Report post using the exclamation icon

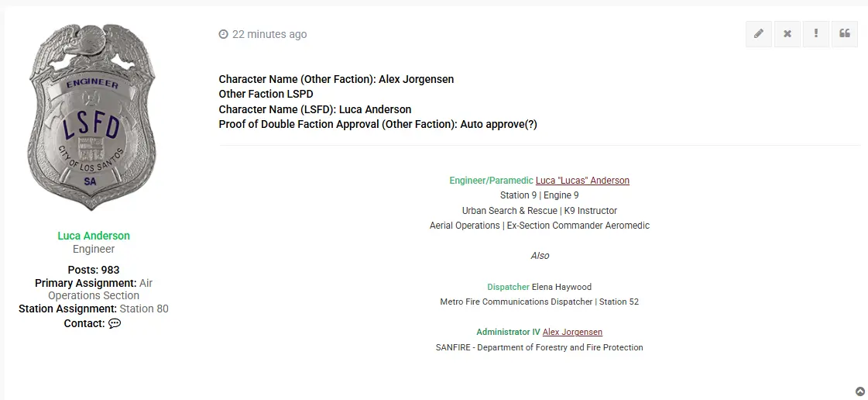coord(816,34)
